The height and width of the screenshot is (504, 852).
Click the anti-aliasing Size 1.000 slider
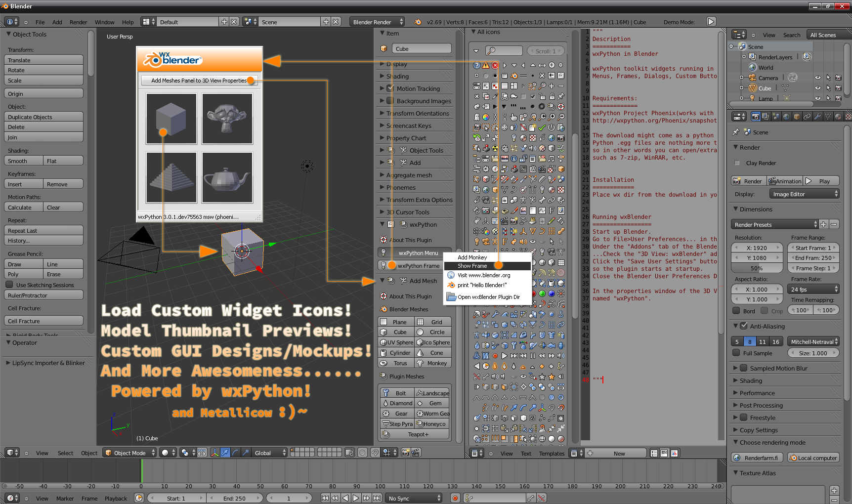click(x=813, y=353)
